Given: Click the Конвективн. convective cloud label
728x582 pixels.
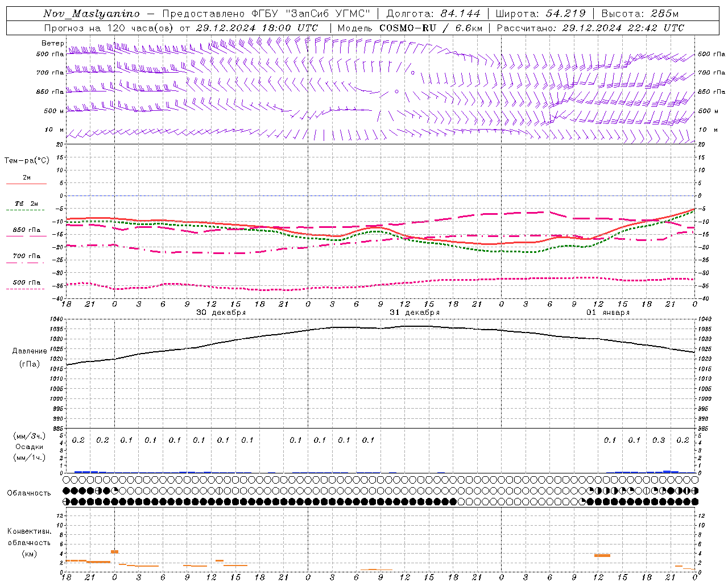Looking at the screenshot, I should [29, 531].
